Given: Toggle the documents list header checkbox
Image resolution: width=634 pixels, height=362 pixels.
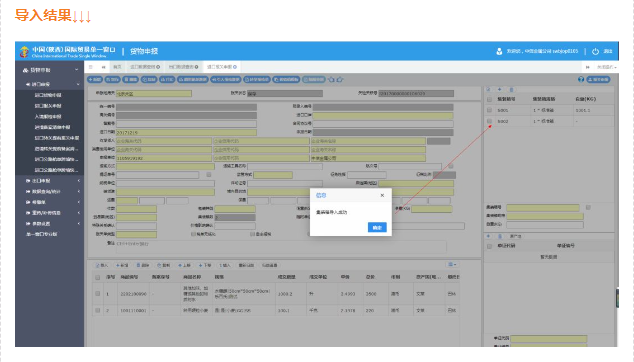Looking at the screenshot, I should point(489,246).
